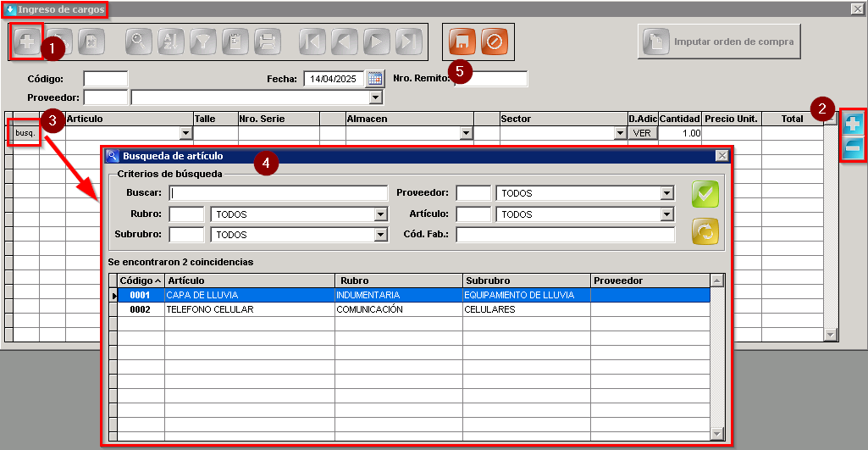This screenshot has height=450, width=868.
Task: Select the CAPA DE LLUVIA row
Action: click(x=413, y=296)
